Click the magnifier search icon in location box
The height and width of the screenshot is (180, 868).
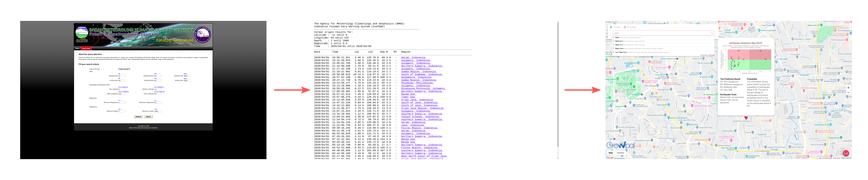pos(712,33)
